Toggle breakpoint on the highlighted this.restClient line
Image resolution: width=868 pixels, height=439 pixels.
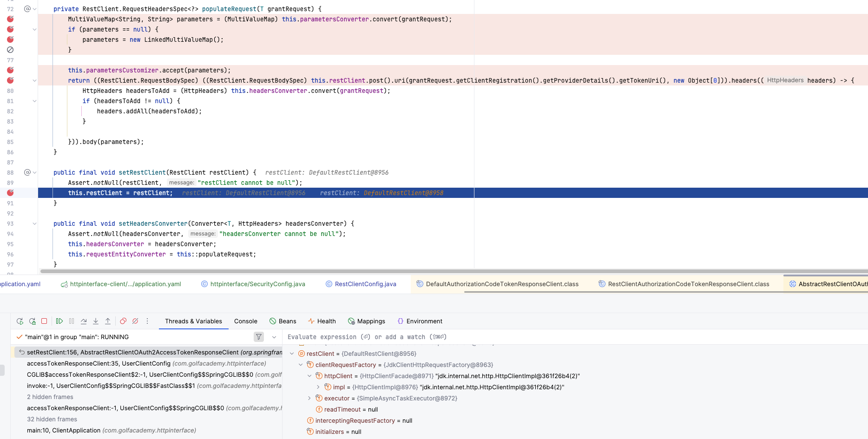[x=10, y=193]
